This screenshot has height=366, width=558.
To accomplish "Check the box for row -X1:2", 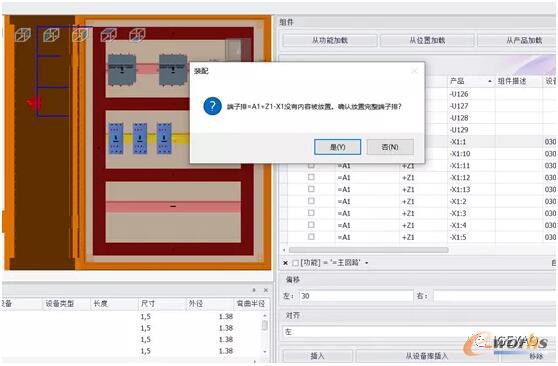I will pyautogui.click(x=311, y=201).
